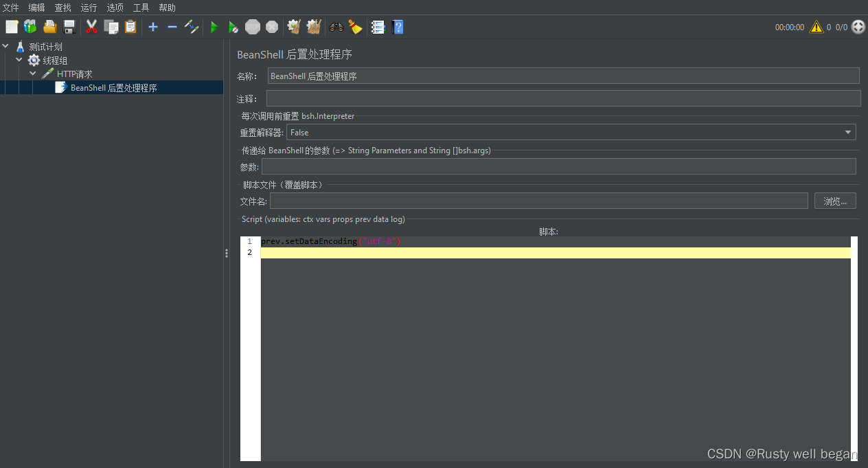Click the 文件名 script file input field
The image size is (868, 468).
click(x=538, y=201)
